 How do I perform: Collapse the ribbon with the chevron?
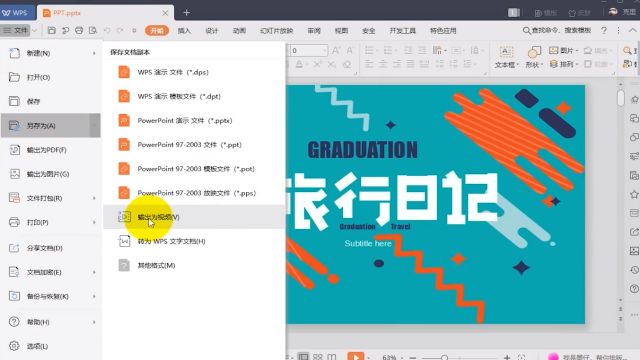[x=632, y=31]
